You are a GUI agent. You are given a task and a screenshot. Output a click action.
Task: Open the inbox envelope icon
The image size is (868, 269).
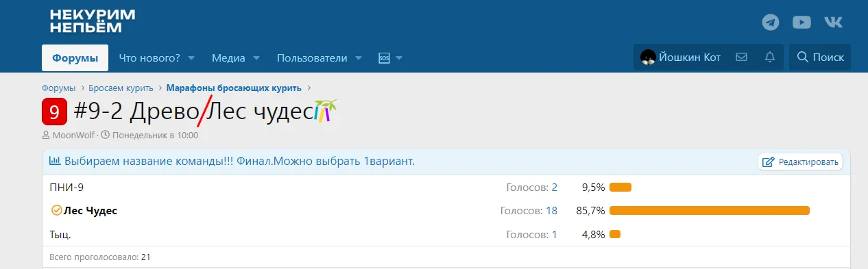coord(741,57)
